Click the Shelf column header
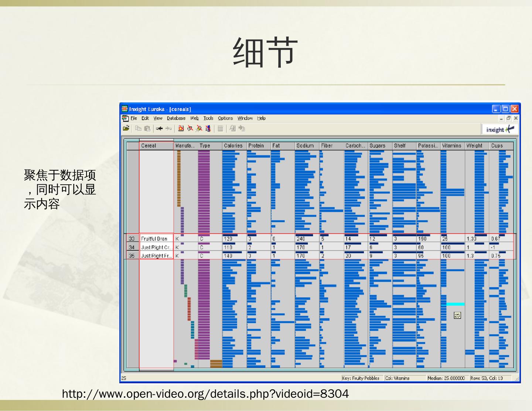532x411 pixels. (404, 145)
